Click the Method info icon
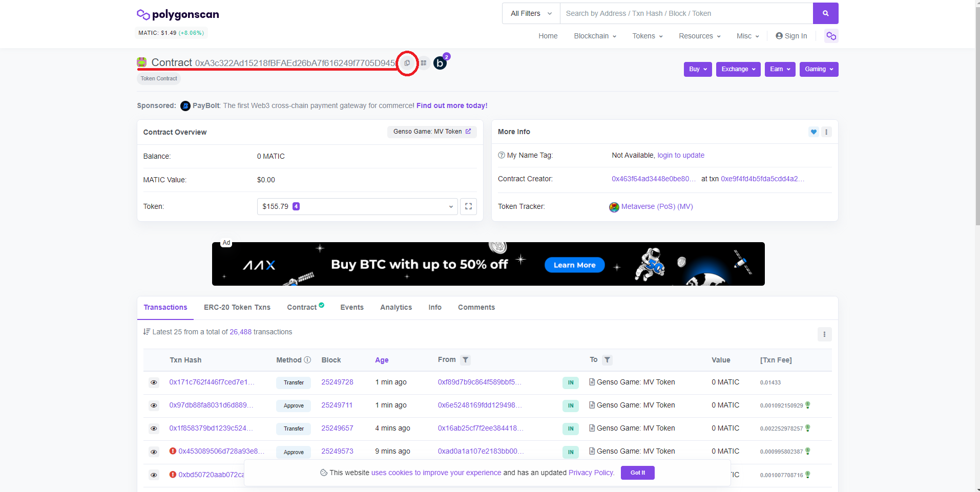 point(307,360)
